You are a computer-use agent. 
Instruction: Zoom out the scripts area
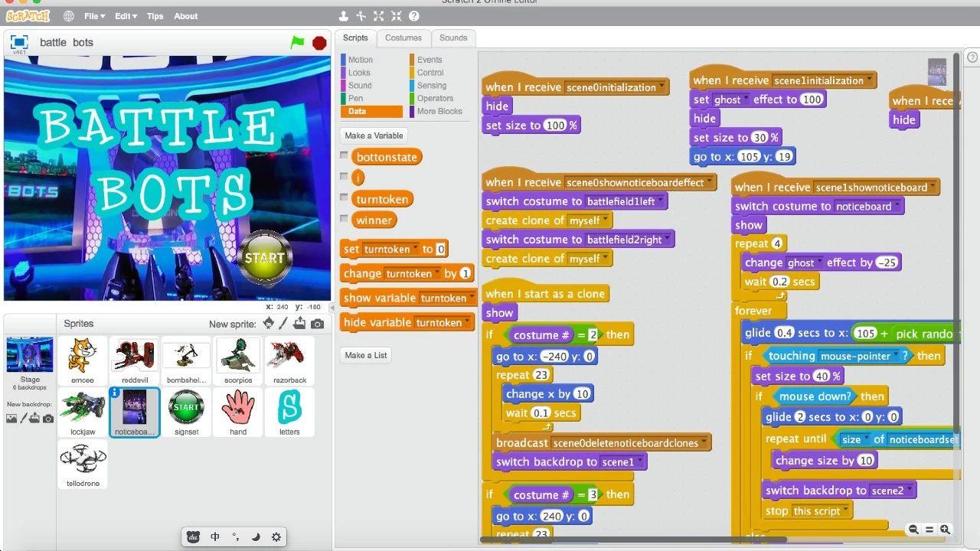tap(913, 530)
